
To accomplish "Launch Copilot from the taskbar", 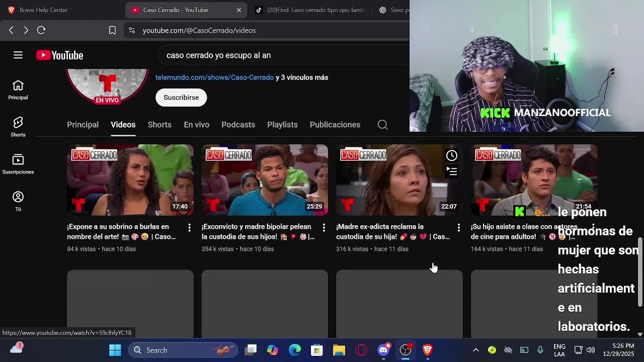I will (x=273, y=350).
